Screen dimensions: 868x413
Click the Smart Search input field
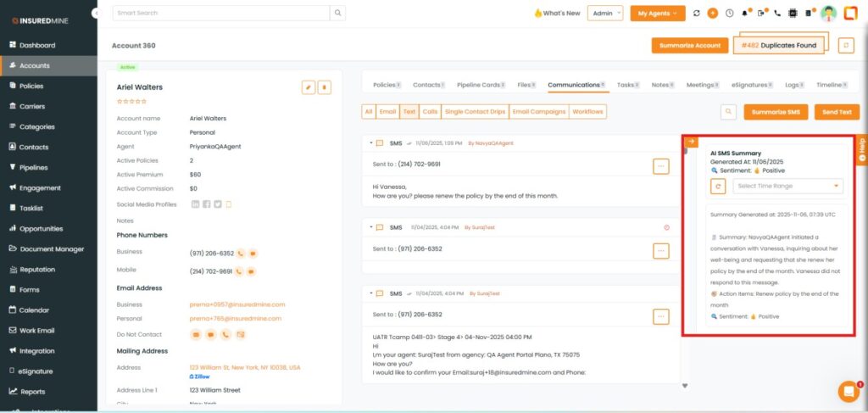pyautogui.click(x=220, y=13)
